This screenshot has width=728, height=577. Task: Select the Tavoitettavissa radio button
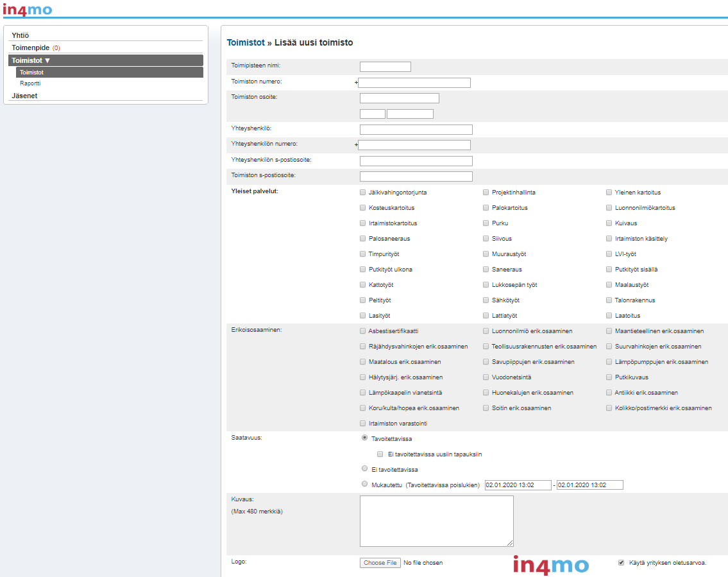(x=364, y=438)
